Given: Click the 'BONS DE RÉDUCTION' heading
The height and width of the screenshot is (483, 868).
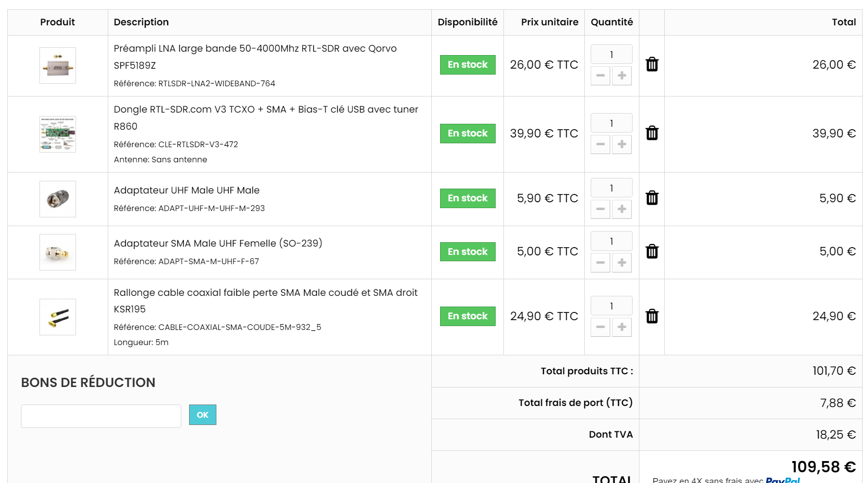Looking at the screenshot, I should coord(88,383).
